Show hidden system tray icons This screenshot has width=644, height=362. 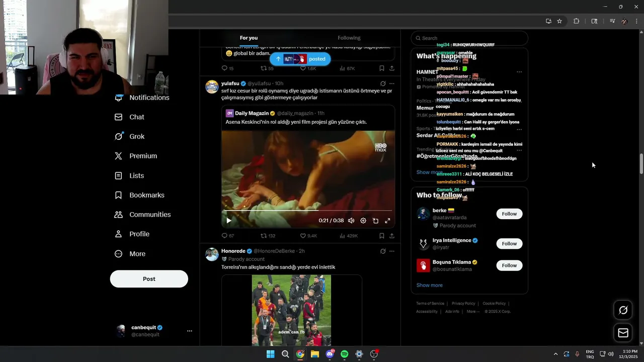(x=555, y=354)
